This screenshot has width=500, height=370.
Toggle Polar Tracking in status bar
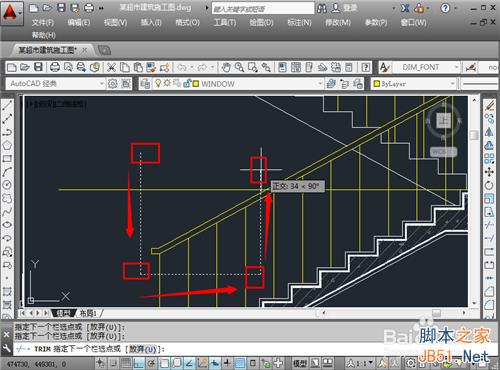tap(151, 363)
